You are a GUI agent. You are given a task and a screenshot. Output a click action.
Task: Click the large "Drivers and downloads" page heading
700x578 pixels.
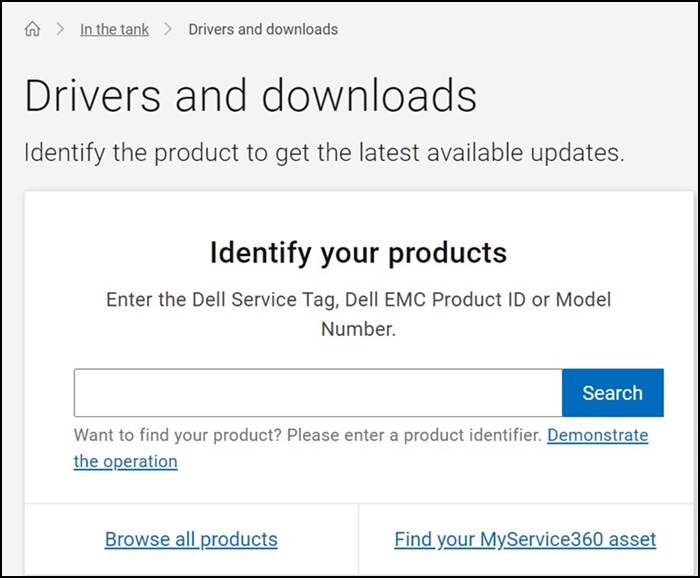click(250, 95)
